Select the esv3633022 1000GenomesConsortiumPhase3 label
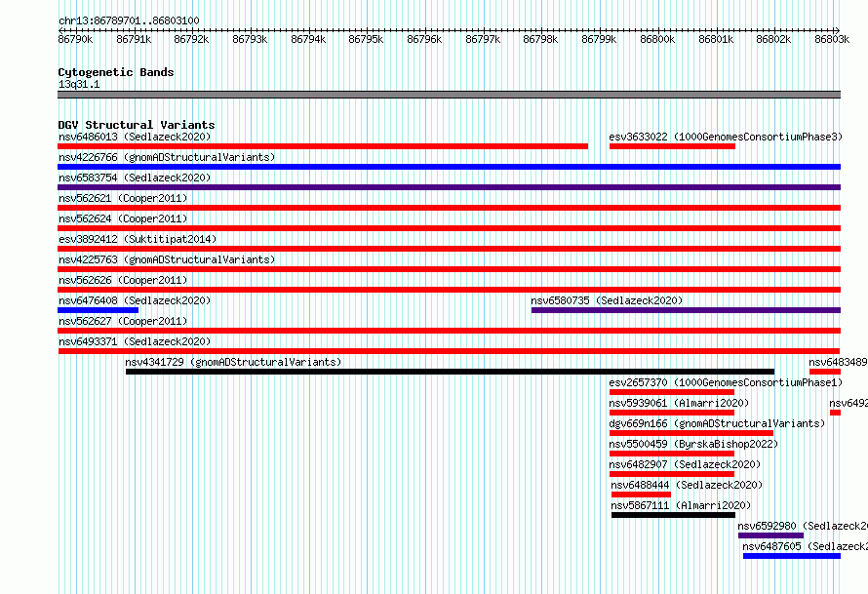 [726, 137]
